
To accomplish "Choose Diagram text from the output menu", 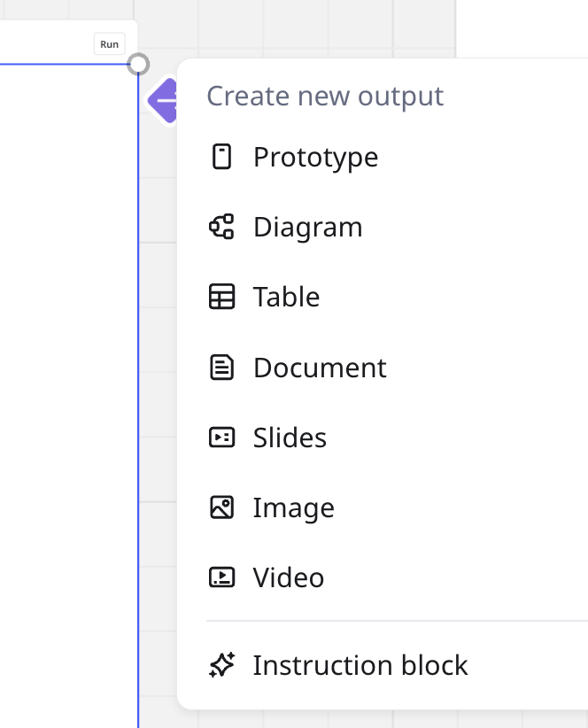I will pyautogui.click(x=307, y=227).
